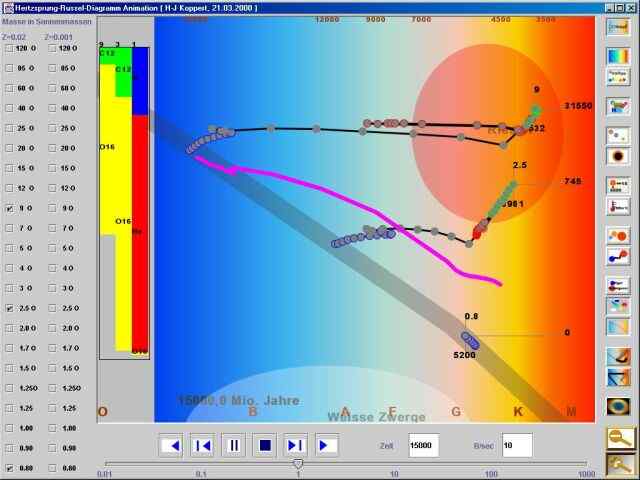The image size is (640, 480).
Task: Check the 1.00 solar mass box Z=0.02
Action: (10, 427)
